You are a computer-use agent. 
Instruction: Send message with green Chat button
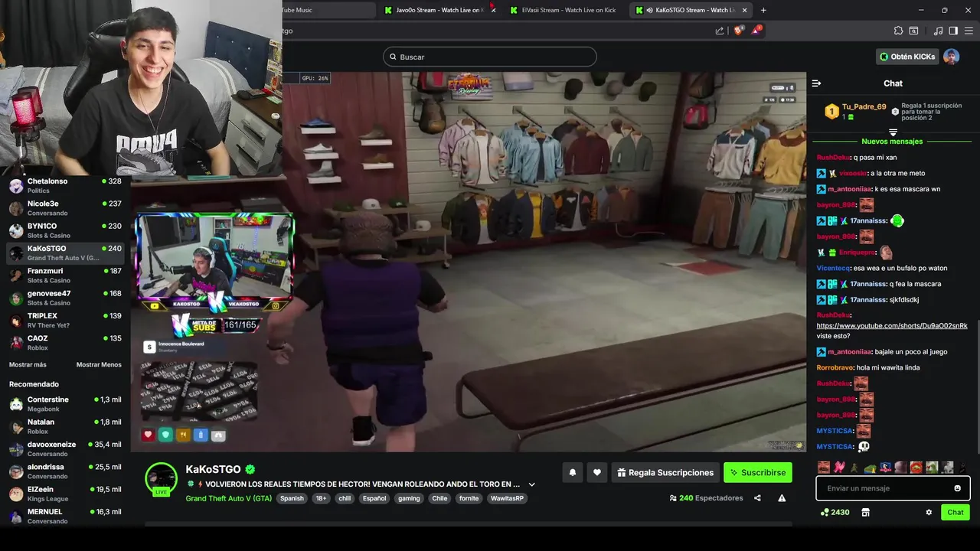click(955, 513)
